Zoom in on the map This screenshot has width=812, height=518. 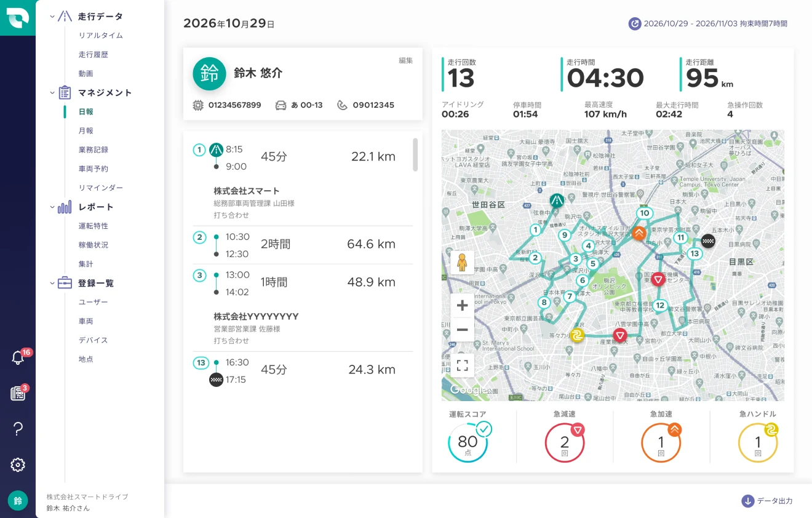(x=462, y=306)
